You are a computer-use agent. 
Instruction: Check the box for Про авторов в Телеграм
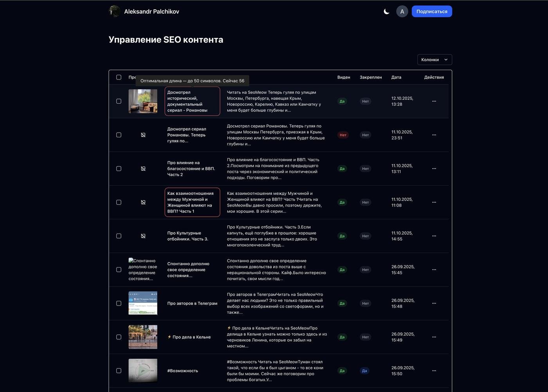tap(119, 304)
